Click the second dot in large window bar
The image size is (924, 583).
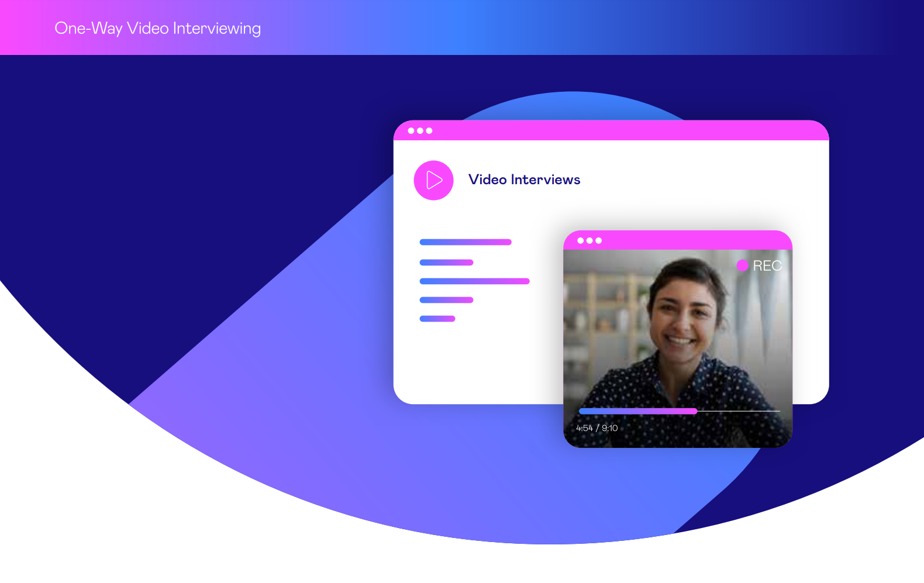(x=420, y=131)
